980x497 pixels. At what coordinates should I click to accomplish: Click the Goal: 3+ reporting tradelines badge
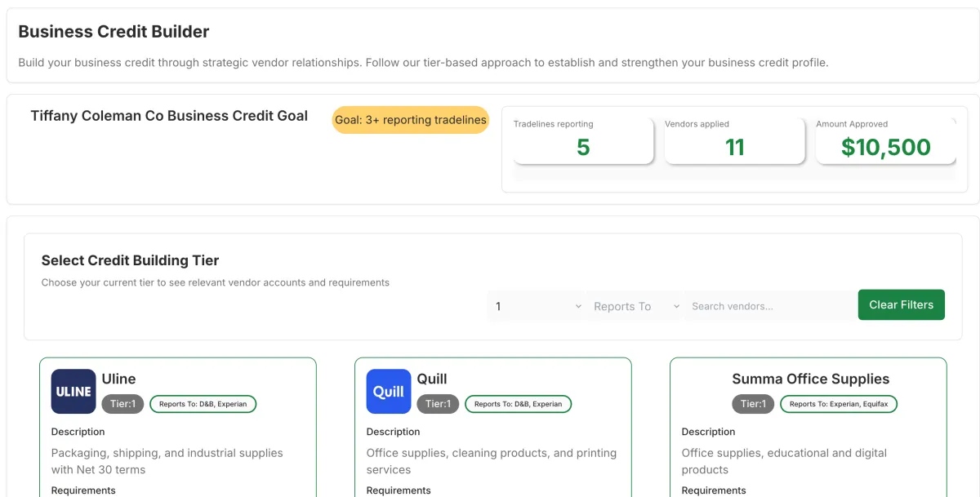[411, 120]
